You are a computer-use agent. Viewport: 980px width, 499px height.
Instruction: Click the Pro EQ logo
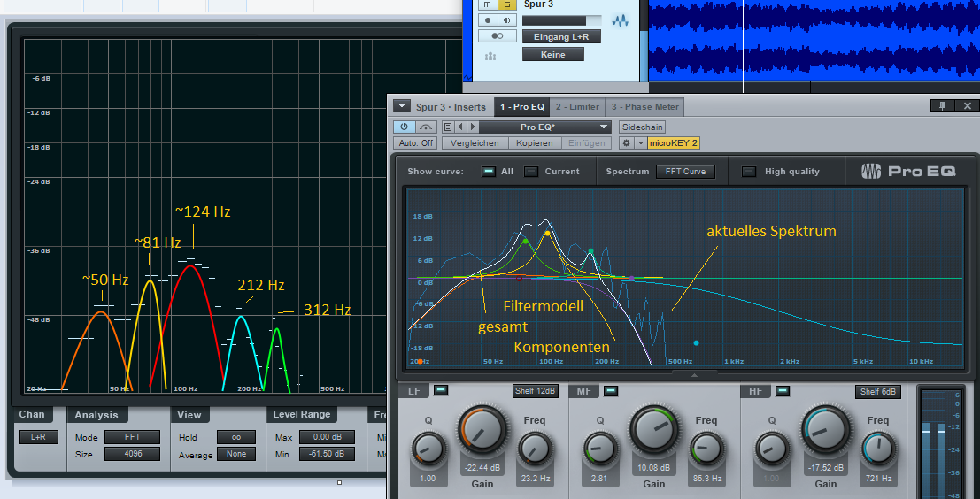point(908,171)
